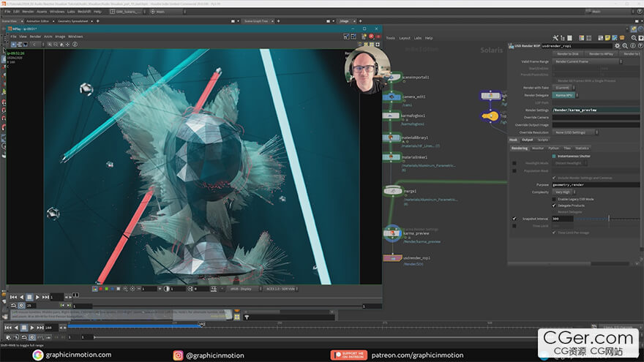644x362 pixels.
Task: Click the Purpose geometry,render field
Action: coord(596,185)
